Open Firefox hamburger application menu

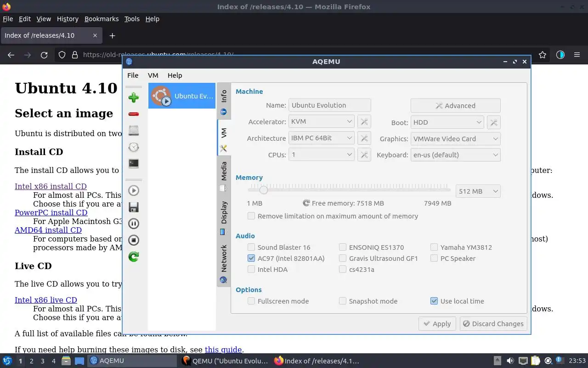point(577,55)
